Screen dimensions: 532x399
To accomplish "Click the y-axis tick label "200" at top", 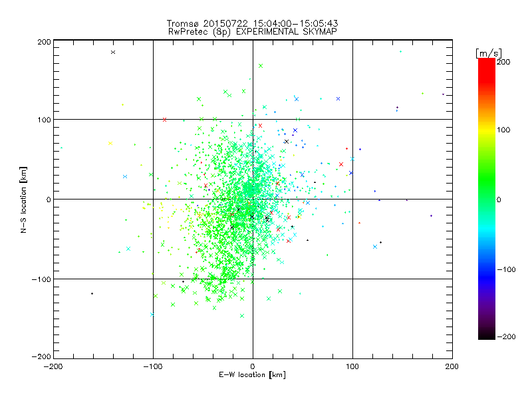I will point(44,42).
